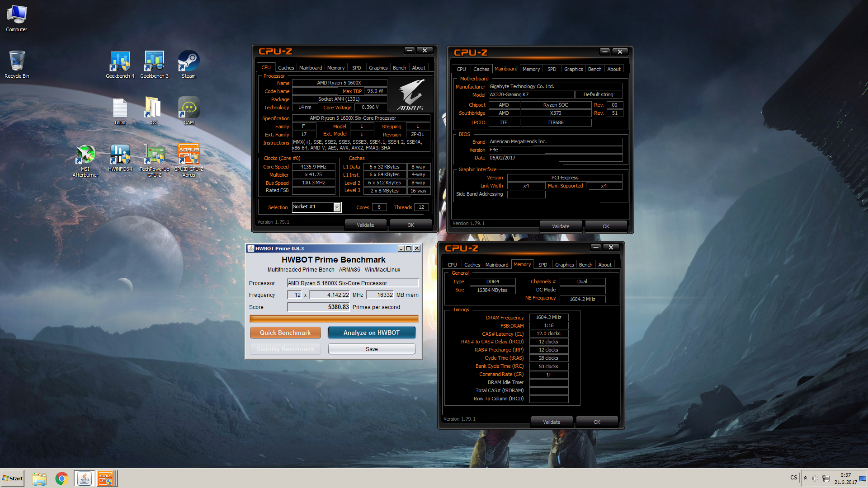Image resolution: width=868 pixels, height=488 pixels.
Task: Show hidden system tray icons
Action: (805, 478)
